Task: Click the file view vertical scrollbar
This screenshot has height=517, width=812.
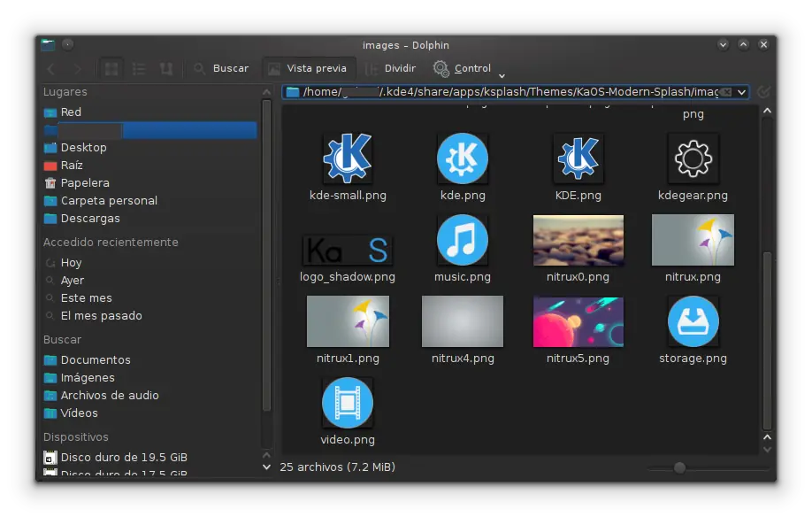Action: coord(767,341)
